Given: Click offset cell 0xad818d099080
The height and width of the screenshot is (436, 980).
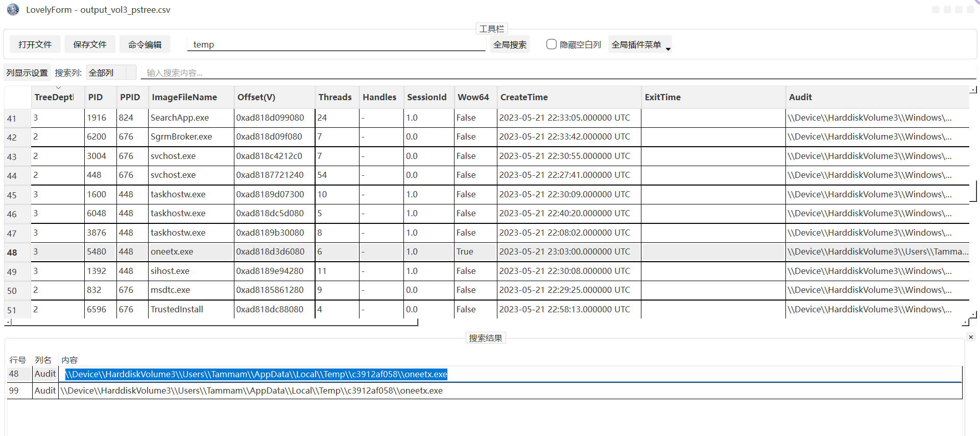Looking at the screenshot, I should 274,118.
